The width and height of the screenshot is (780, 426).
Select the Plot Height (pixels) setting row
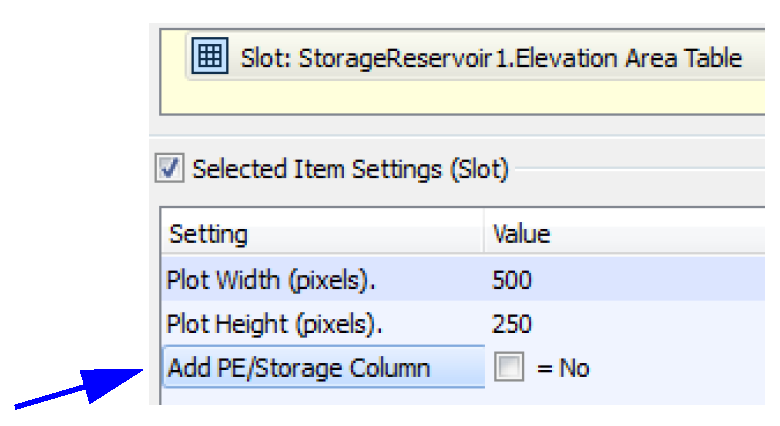coord(274,325)
